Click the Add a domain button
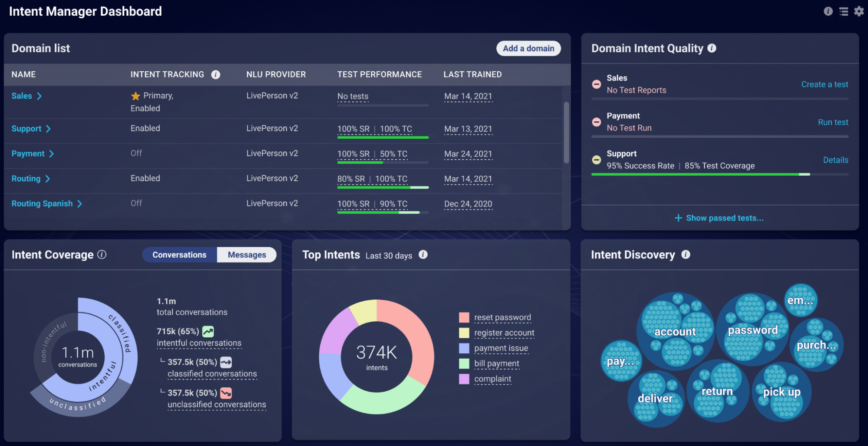Image resolution: width=868 pixels, height=446 pixels. click(528, 49)
